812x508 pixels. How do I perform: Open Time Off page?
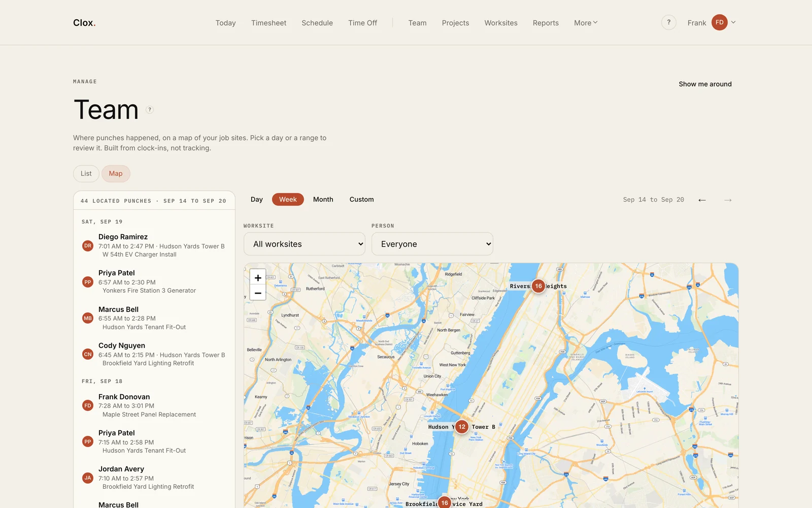(x=363, y=23)
